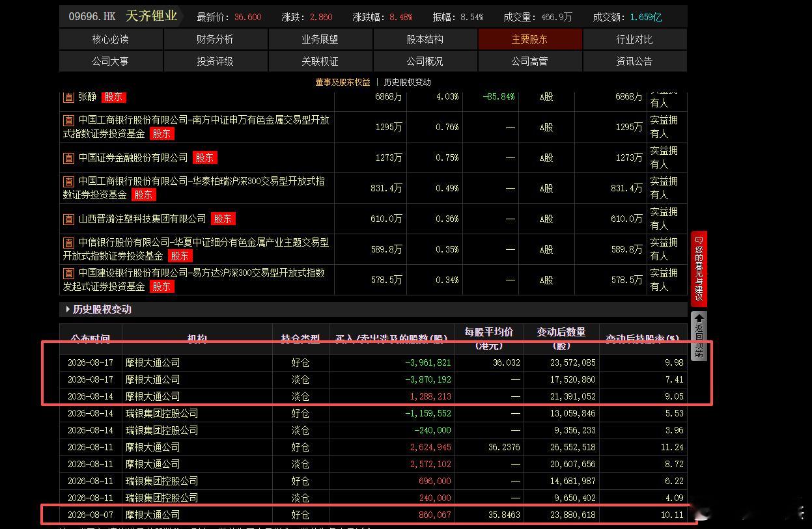This screenshot has height=529, width=812.
Task: Select the 股本结构 tab
Action: pyautogui.click(x=425, y=39)
